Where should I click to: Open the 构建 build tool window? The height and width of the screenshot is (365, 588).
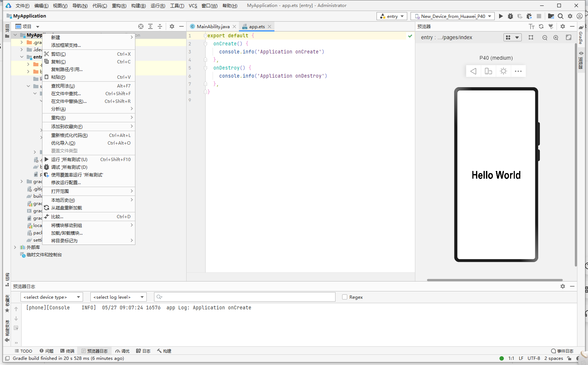tap(164, 351)
